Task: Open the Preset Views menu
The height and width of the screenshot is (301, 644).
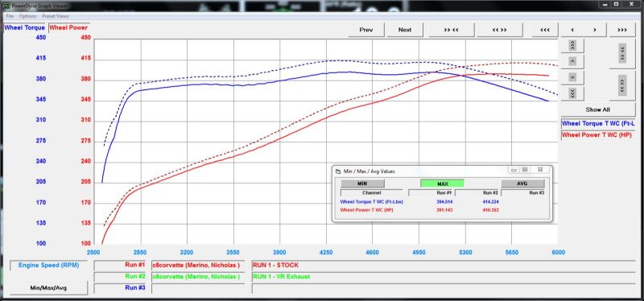Action: point(55,16)
